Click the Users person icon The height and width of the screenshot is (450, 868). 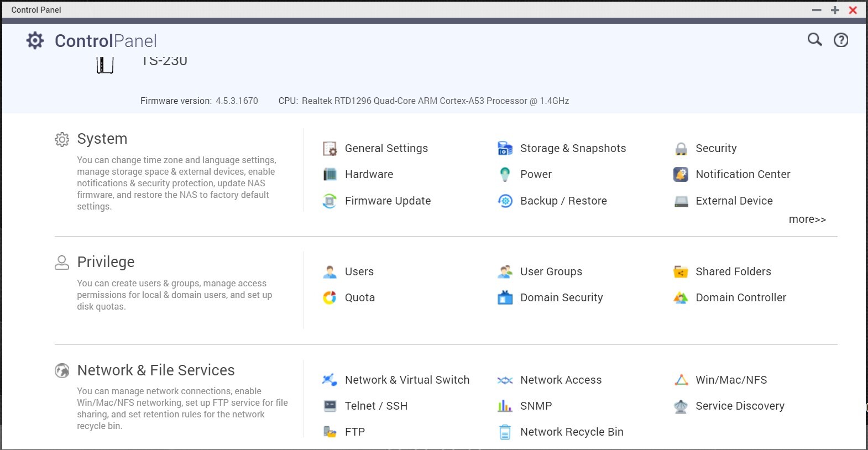(330, 271)
